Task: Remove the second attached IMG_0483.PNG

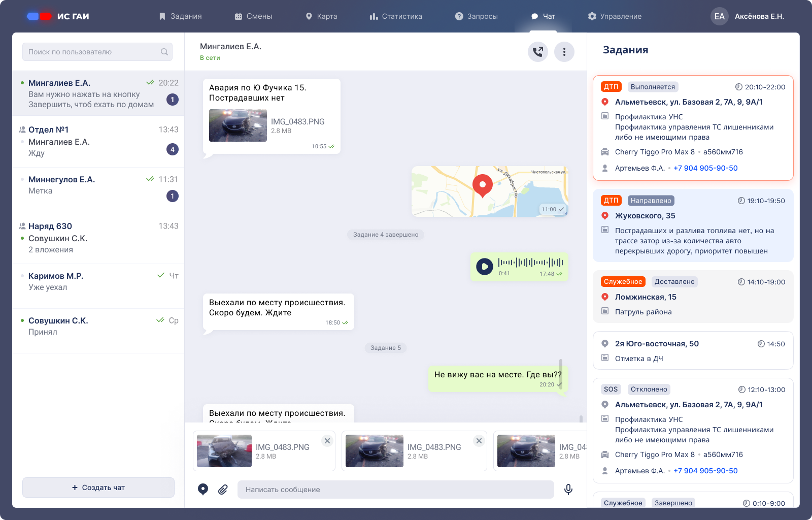Action: click(479, 441)
